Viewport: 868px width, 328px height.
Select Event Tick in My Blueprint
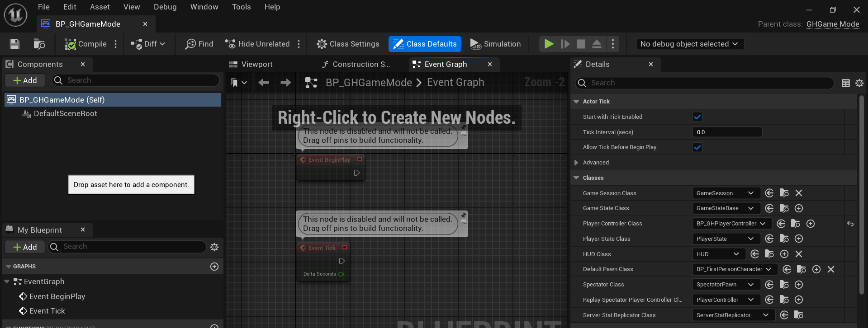[47, 311]
